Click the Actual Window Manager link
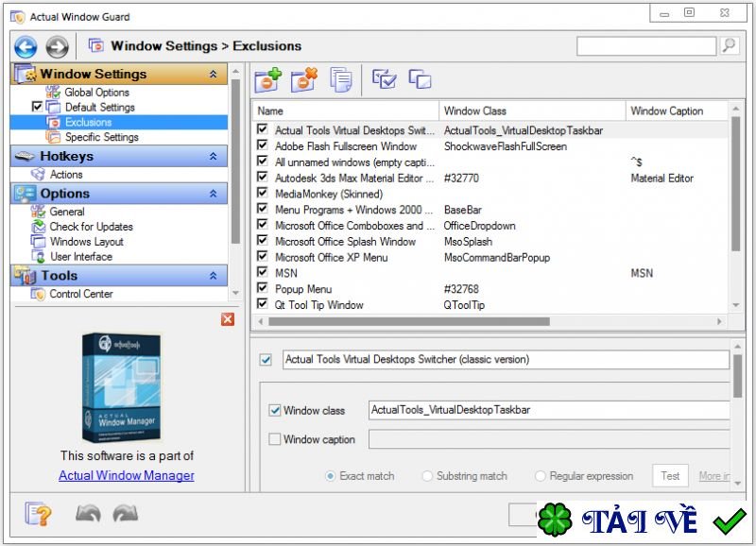The height and width of the screenshot is (546, 756). coord(127,475)
